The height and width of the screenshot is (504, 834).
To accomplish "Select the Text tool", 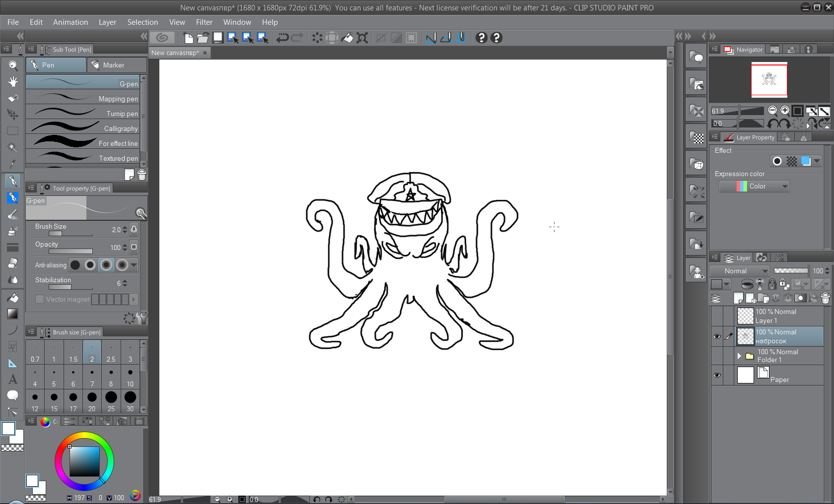I will coord(13,379).
